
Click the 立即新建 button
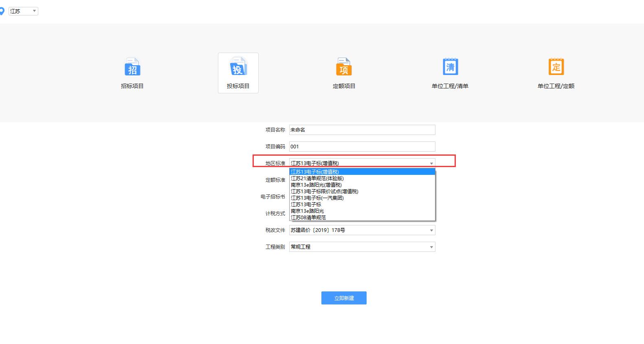[x=344, y=298]
